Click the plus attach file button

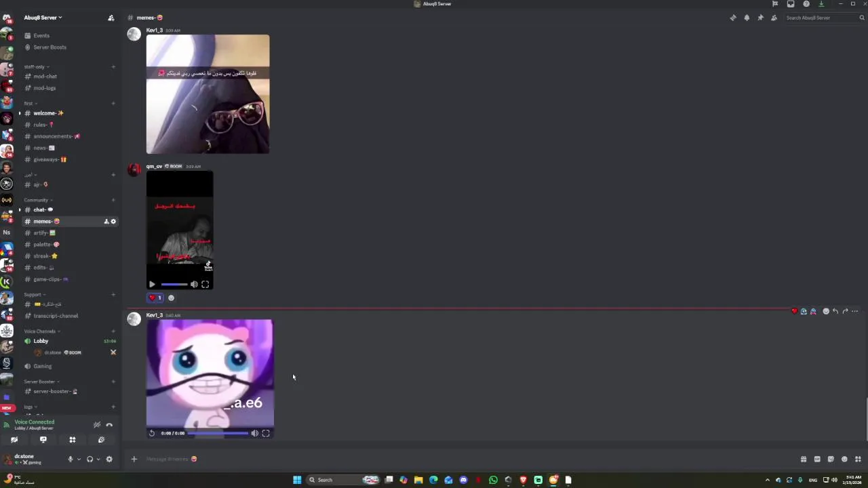pyautogui.click(x=134, y=459)
